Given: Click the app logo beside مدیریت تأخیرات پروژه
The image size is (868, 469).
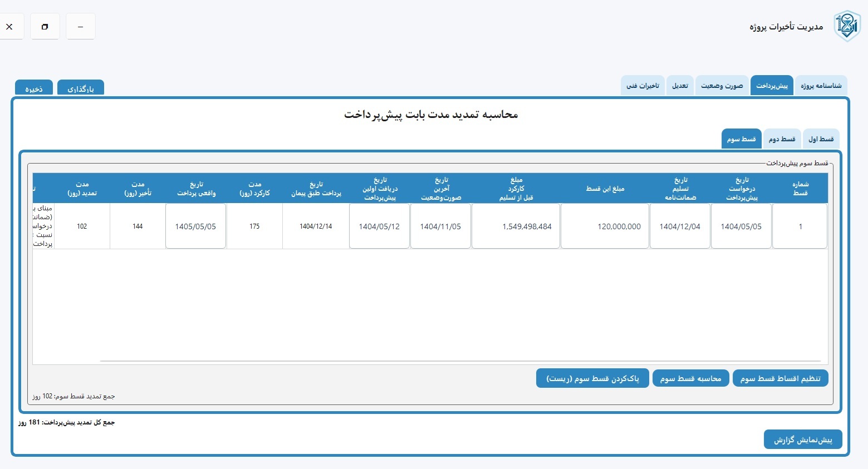Looking at the screenshot, I should (847, 26).
